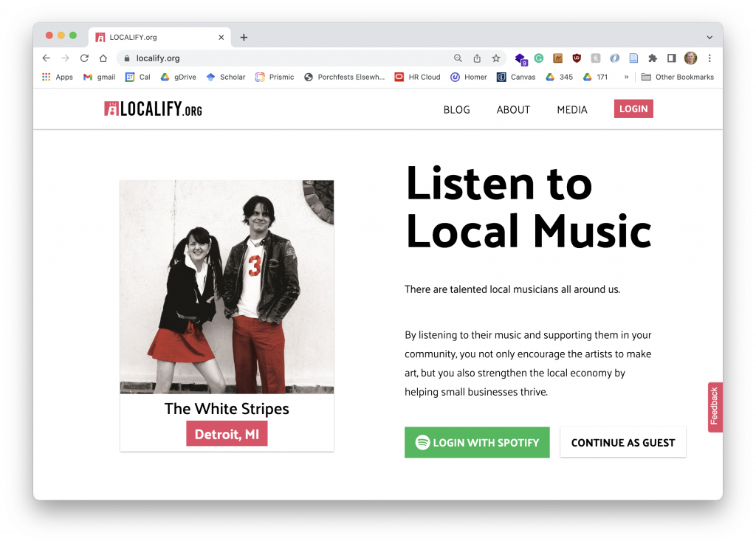Viewport: 756px width, 544px height.
Task: Open a new tab with plus button
Action: coord(244,38)
